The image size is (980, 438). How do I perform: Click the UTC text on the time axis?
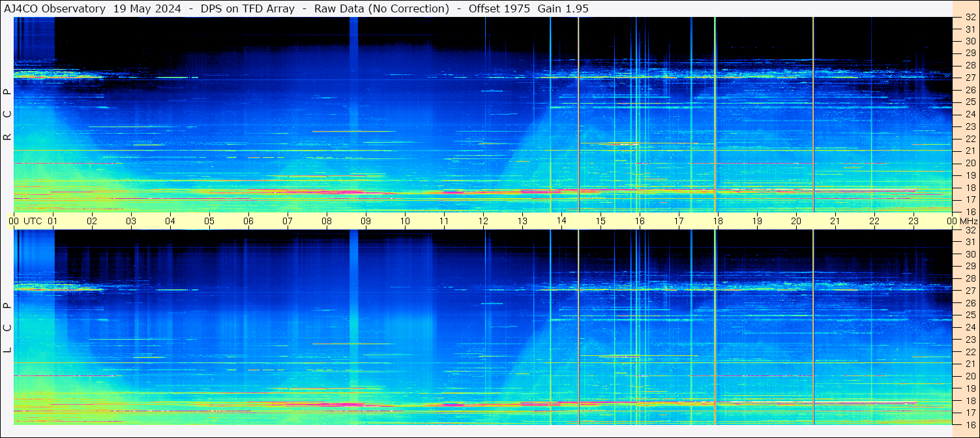pyautogui.click(x=33, y=221)
